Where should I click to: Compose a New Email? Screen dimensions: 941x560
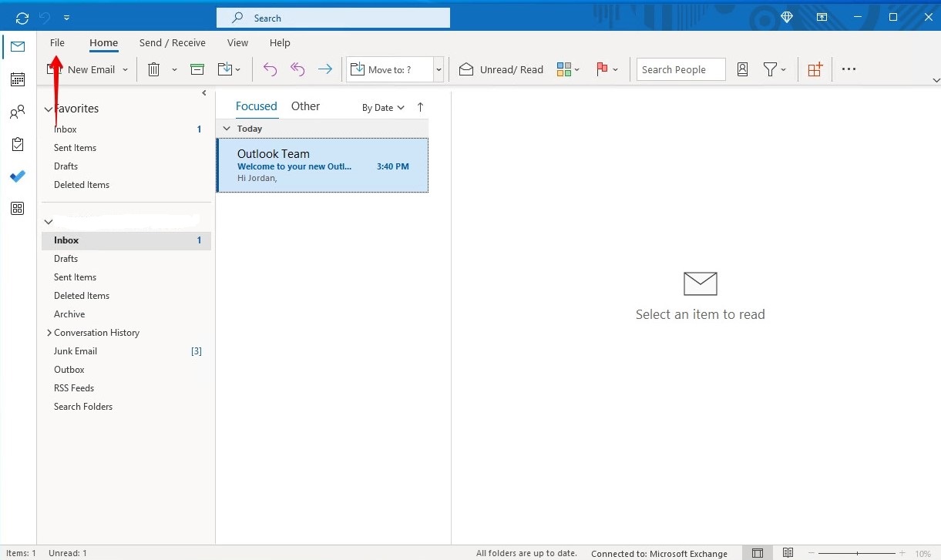pos(81,69)
